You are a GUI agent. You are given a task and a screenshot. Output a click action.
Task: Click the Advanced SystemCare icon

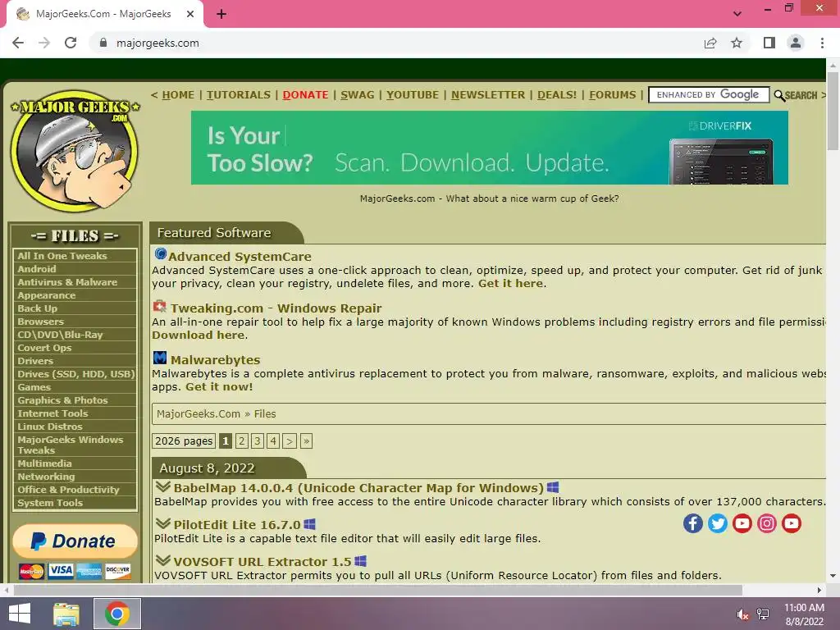(x=161, y=253)
